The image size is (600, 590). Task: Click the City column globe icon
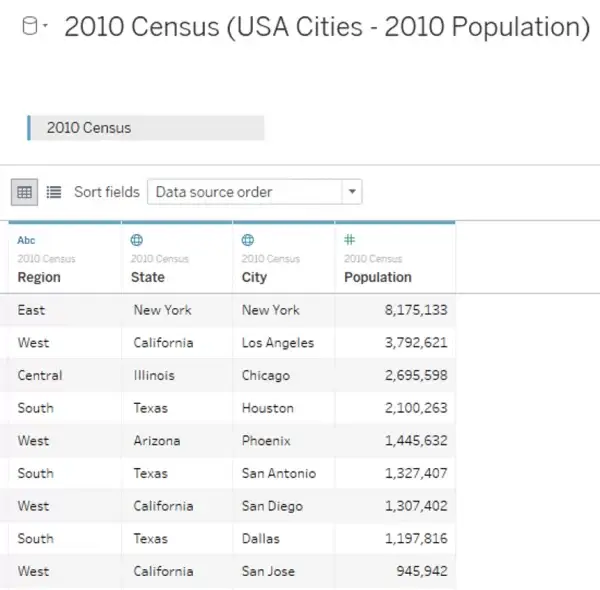(x=248, y=240)
